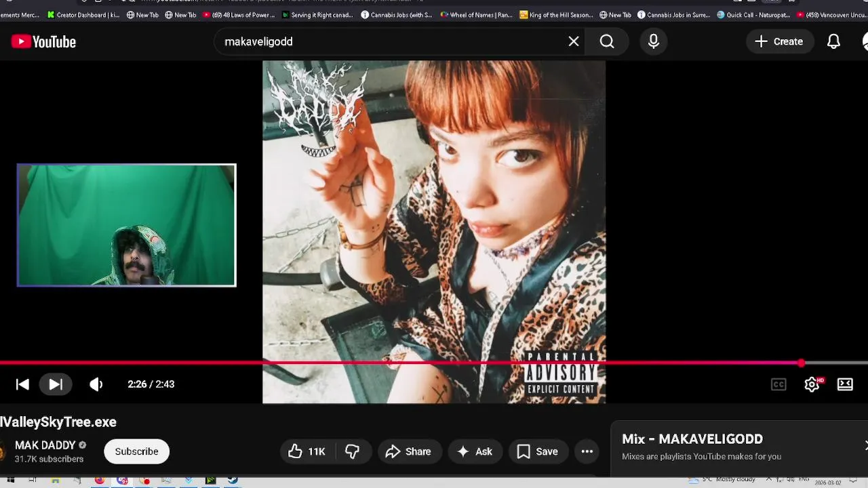Click the red progress bar scrubber
The height and width of the screenshot is (488, 868).
click(802, 363)
